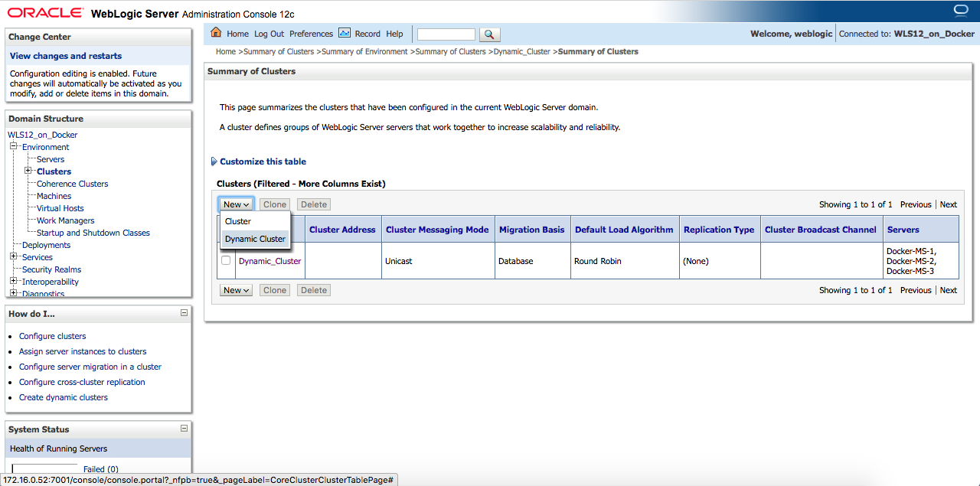Click the Record icon in the toolbar
Viewport: 980px width, 486px height.
[345, 33]
